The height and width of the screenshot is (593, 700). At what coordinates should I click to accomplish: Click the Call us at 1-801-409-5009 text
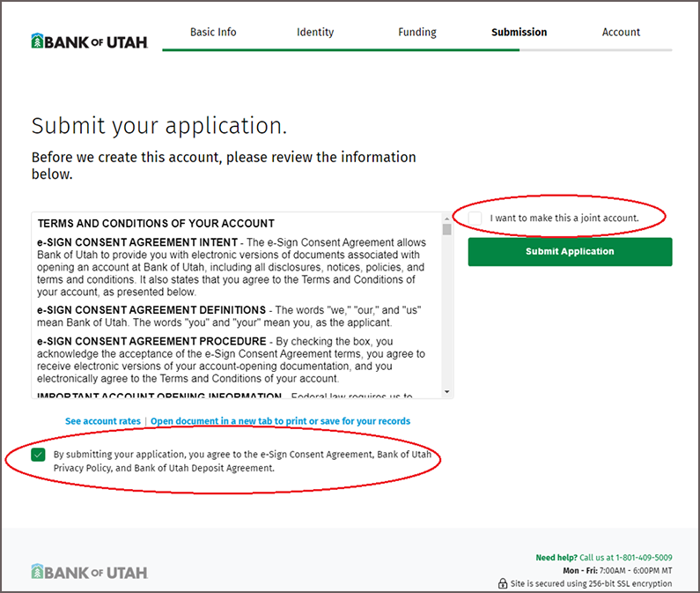tap(626, 557)
